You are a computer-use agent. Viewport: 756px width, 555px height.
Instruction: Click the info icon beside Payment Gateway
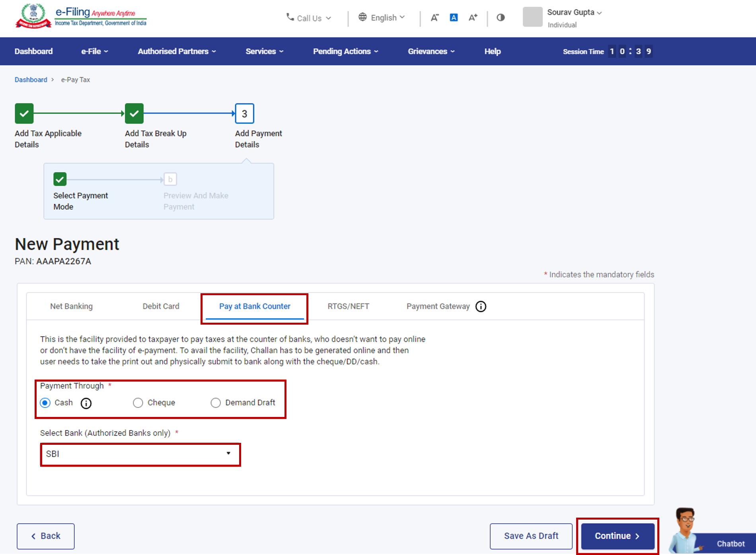(x=481, y=306)
